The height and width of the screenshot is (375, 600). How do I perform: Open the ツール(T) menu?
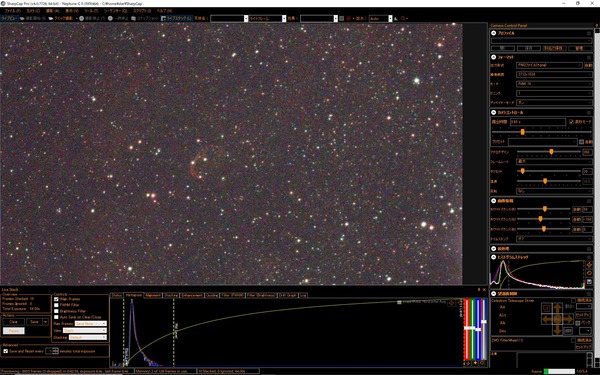tap(91, 11)
